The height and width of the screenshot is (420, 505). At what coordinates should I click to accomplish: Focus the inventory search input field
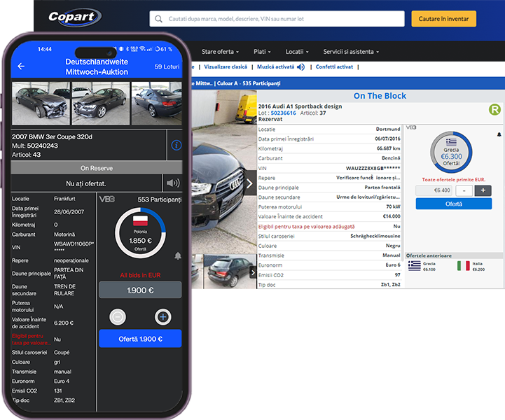click(277, 19)
